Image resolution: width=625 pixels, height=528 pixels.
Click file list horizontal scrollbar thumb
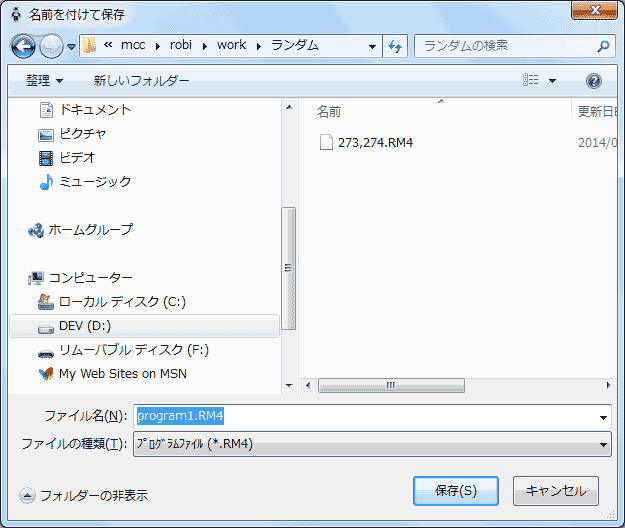(391, 385)
